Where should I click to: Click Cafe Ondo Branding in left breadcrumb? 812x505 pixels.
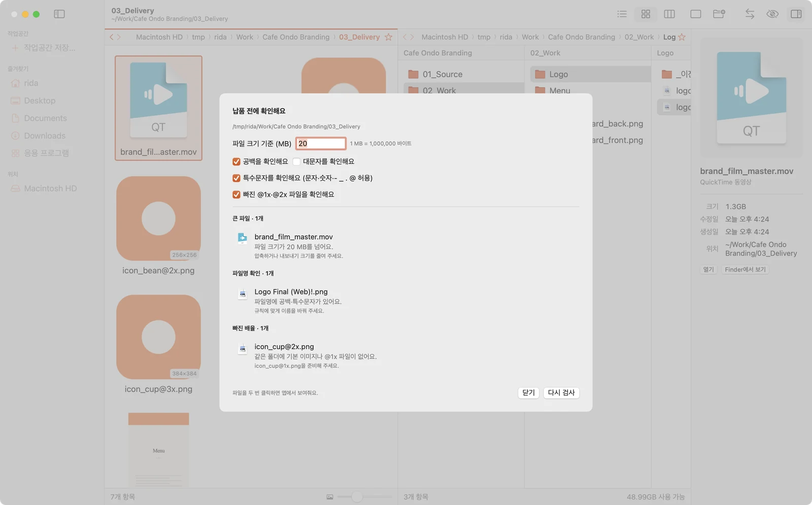296,37
